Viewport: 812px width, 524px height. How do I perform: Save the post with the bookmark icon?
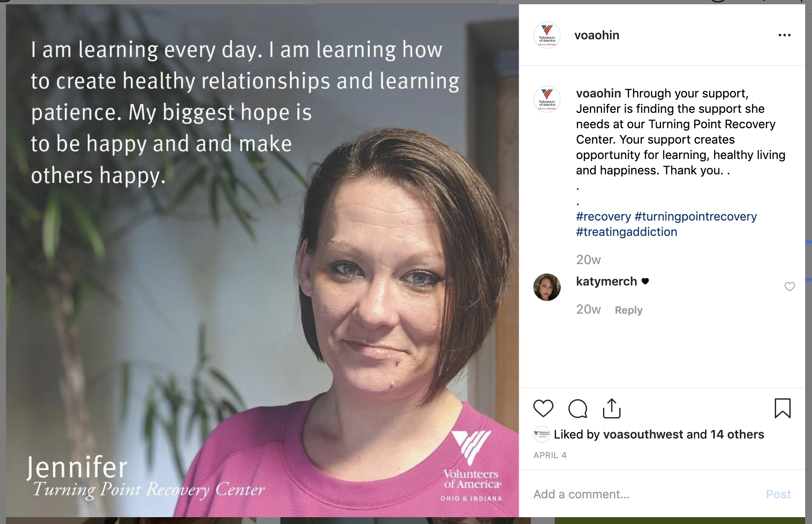(783, 408)
